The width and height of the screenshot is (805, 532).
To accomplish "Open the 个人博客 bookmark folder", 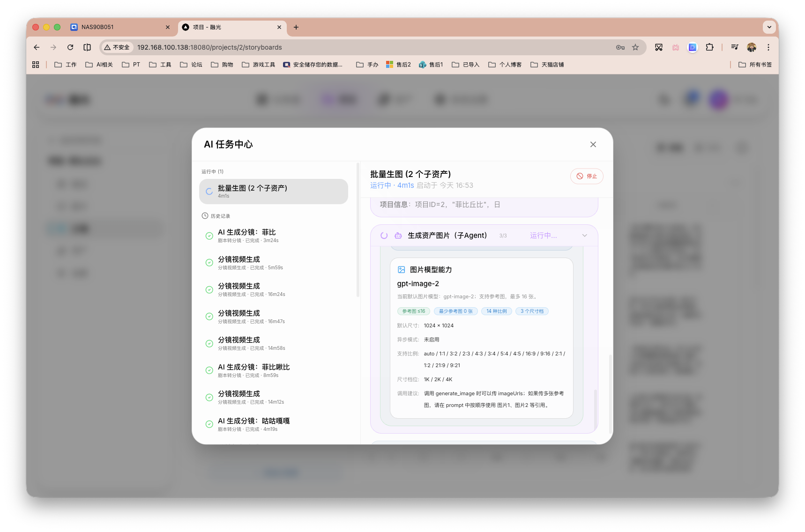I will click(505, 65).
